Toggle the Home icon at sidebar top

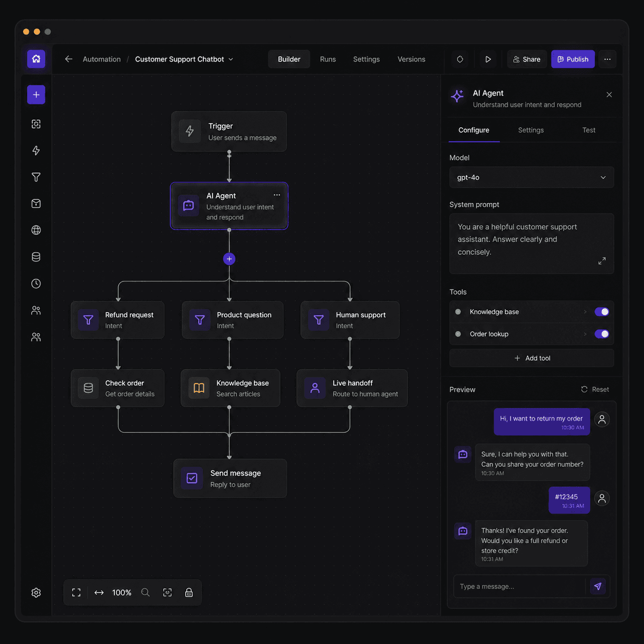click(36, 59)
